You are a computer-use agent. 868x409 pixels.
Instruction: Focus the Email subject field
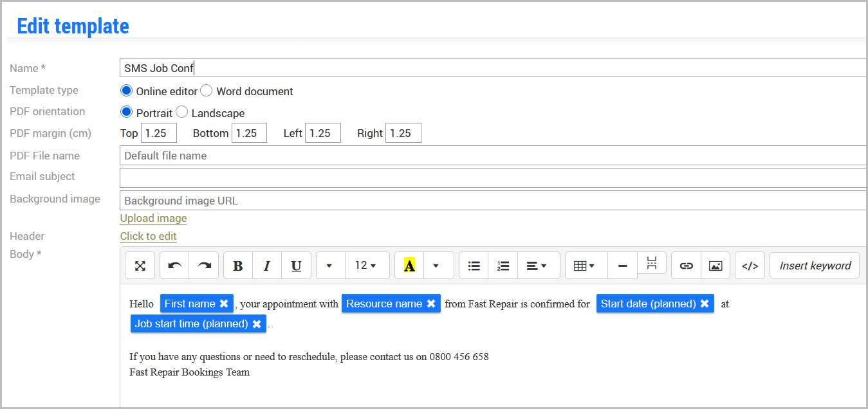(x=494, y=178)
